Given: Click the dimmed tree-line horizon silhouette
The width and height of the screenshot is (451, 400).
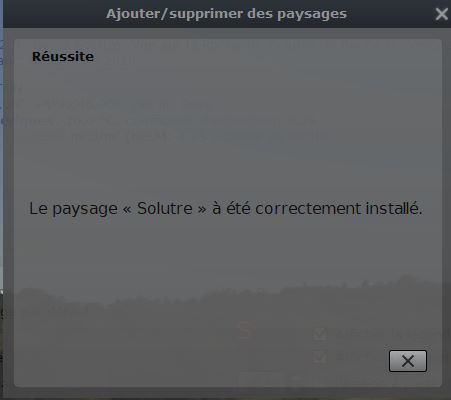Looking at the screenshot, I should [x=228, y=293].
